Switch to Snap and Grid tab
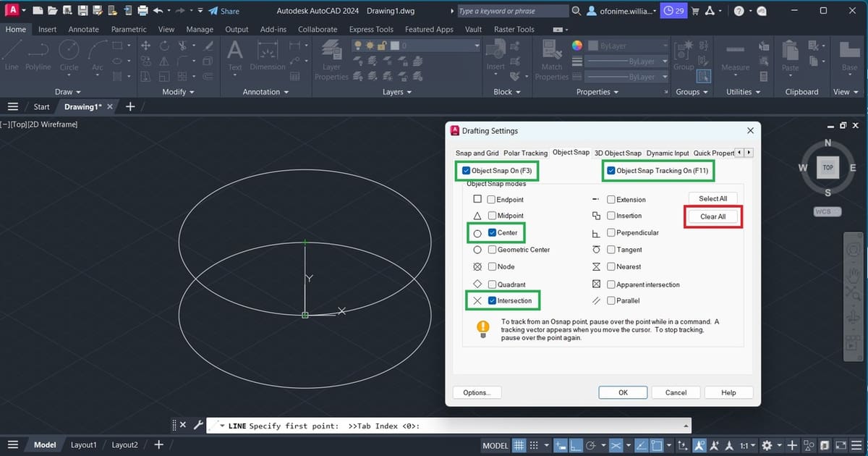The height and width of the screenshot is (456, 868). click(477, 153)
